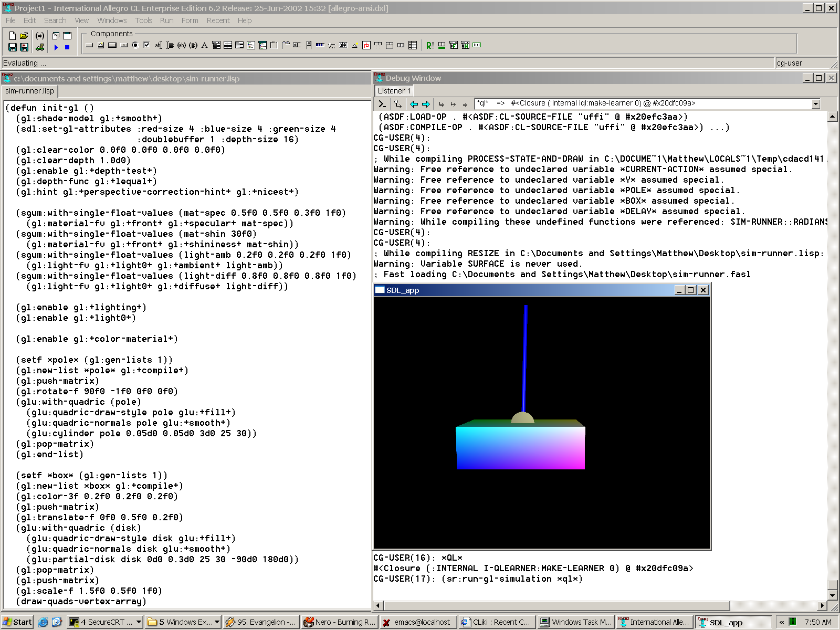The height and width of the screenshot is (630, 840).
Task: Select the Listener 1 tab
Action: coord(394,91)
